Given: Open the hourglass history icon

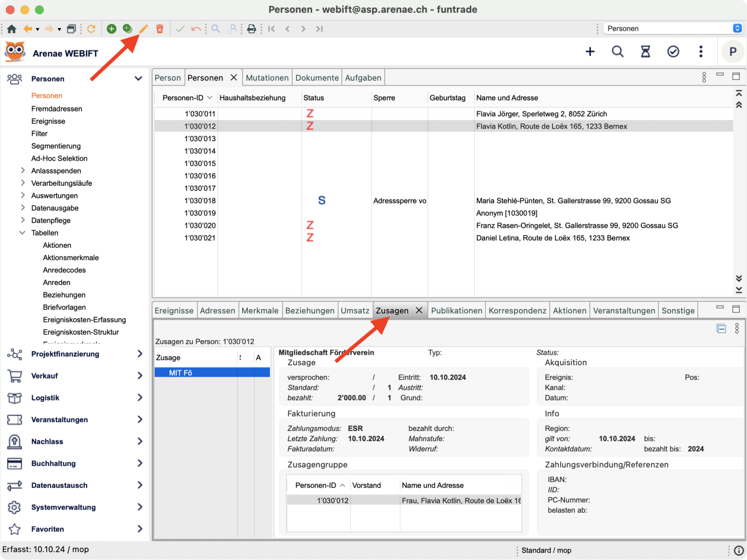Looking at the screenshot, I should tap(645, 52).
